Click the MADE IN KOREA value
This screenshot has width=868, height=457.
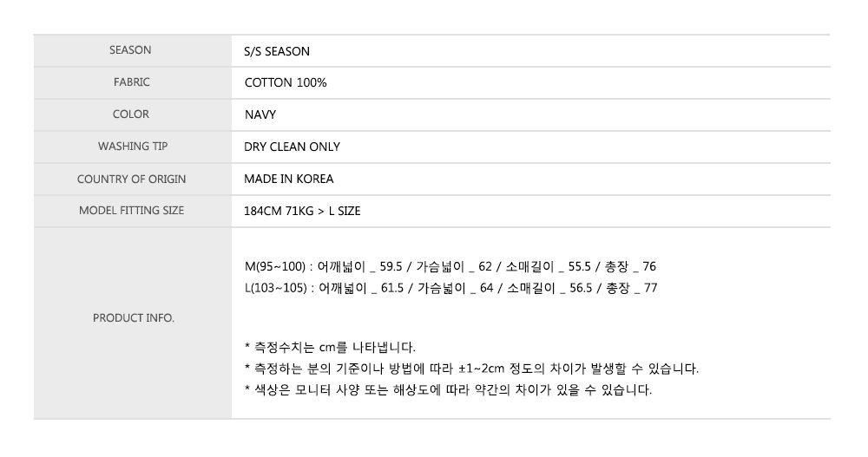(x=289, y=179)
